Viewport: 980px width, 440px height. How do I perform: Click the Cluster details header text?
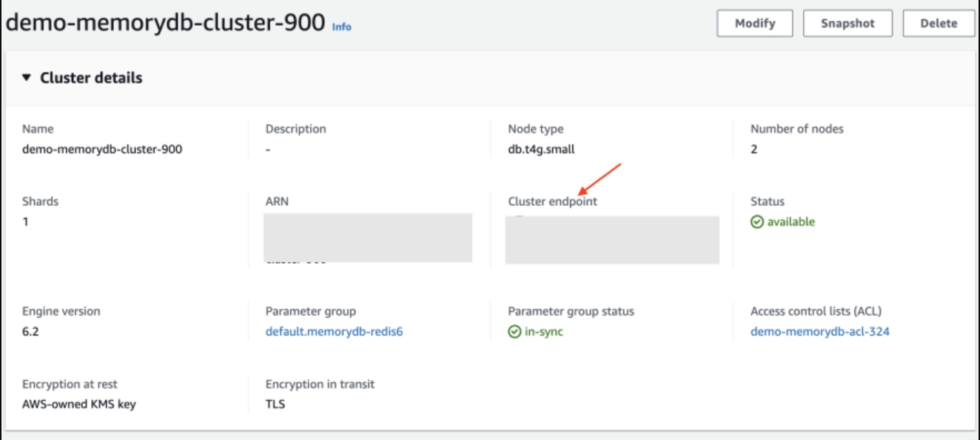point(91,78)
